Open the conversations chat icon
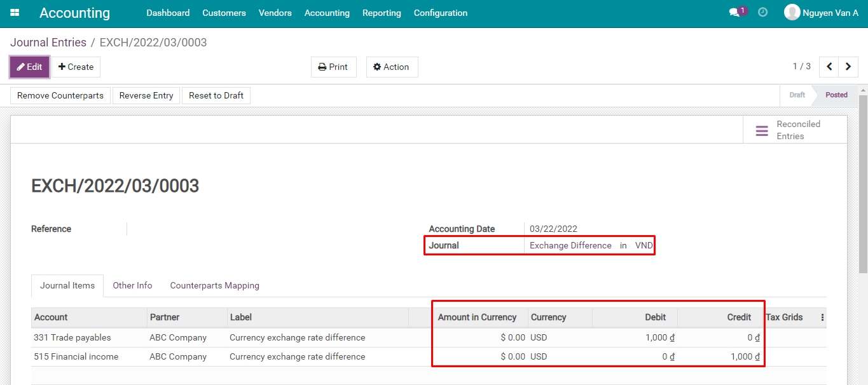 tap(734, 13)
